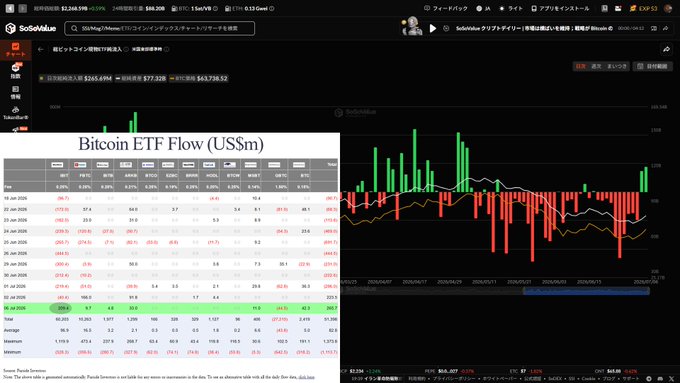Click the 'click here' link under table
Viewport: 680px width, 383px height.
coord(306,377)
